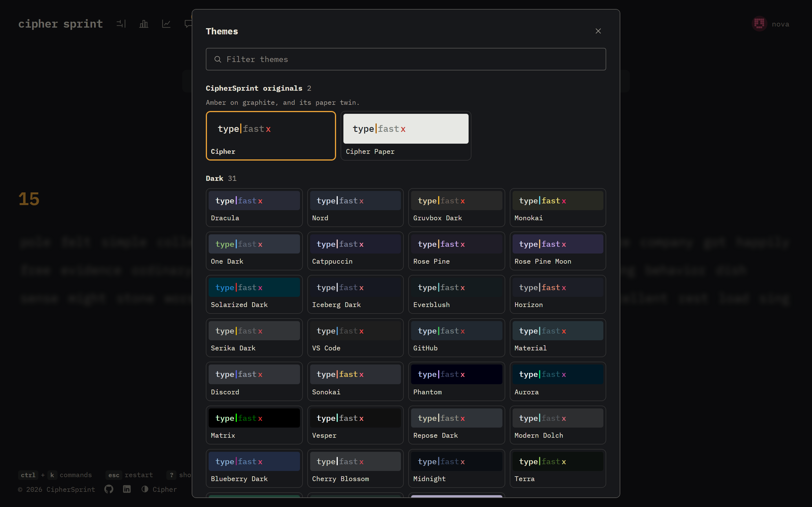Pick the Nord theme

[x=355, y=208]
